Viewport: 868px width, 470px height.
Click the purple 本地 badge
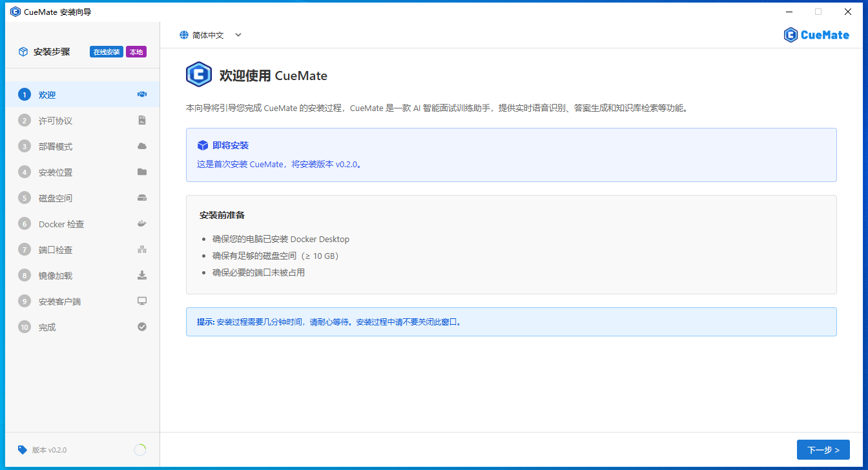tap(136, 52)
